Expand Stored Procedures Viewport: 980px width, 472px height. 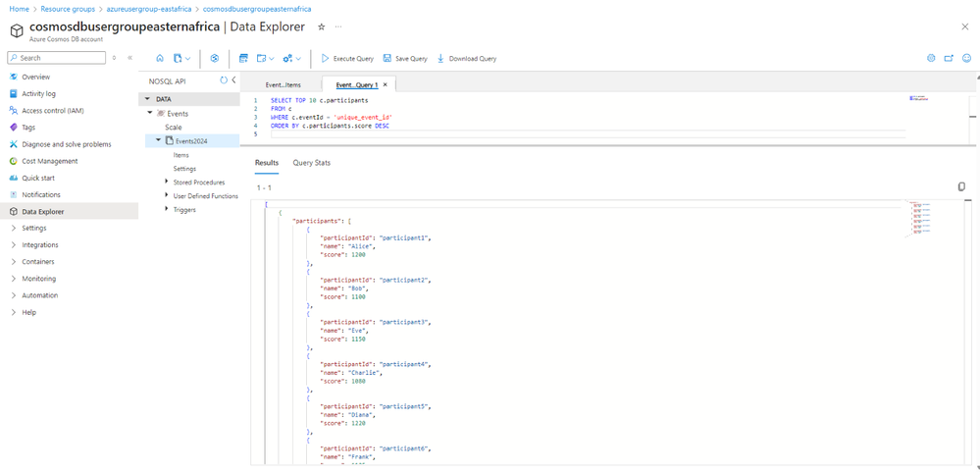pyautogui.click(x=167, y=182)
